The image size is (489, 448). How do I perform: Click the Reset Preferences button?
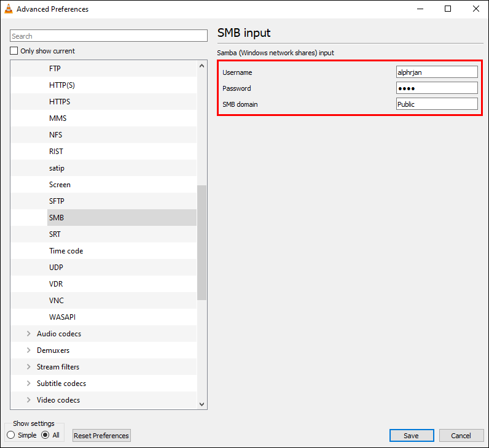(x=101, y=435)
